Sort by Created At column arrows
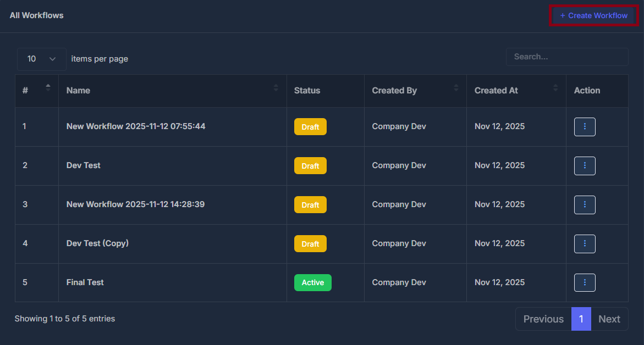This screenshot has width=644, height=345. point(555,87)
